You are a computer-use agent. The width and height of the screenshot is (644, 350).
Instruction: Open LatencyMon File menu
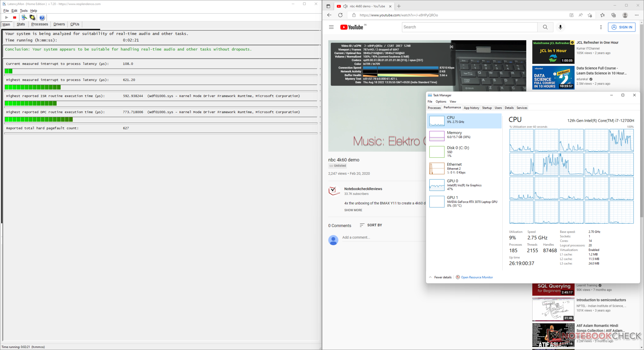6,11
